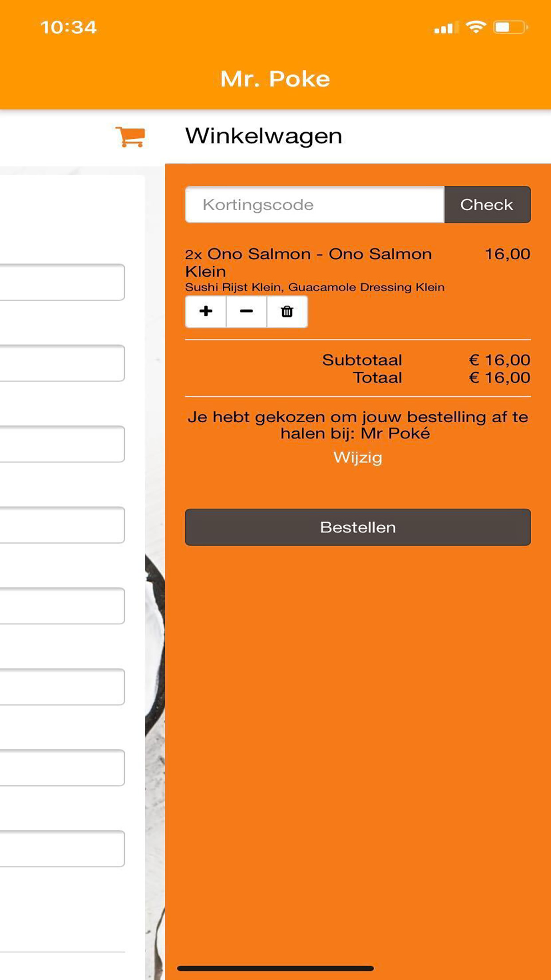The image size is (551, 980).
Task: Select the pickup message mentioning Mr Poké
Action: click(358, 425)
